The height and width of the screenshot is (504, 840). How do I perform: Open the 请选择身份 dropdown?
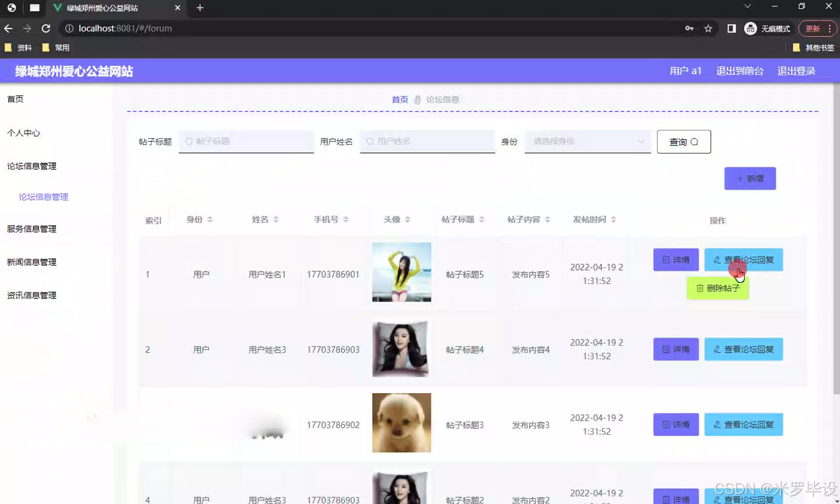click(x=587, y=141)
